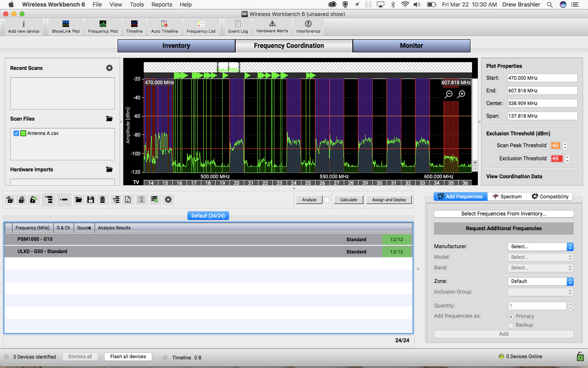Click the orange Scan Peak Threshold value

(555, 146)
